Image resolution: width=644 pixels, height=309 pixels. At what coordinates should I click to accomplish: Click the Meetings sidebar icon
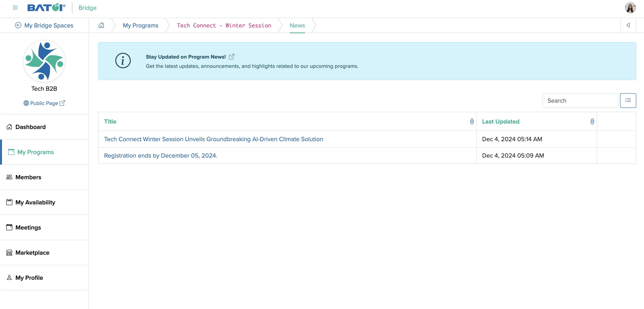(9, 227)
